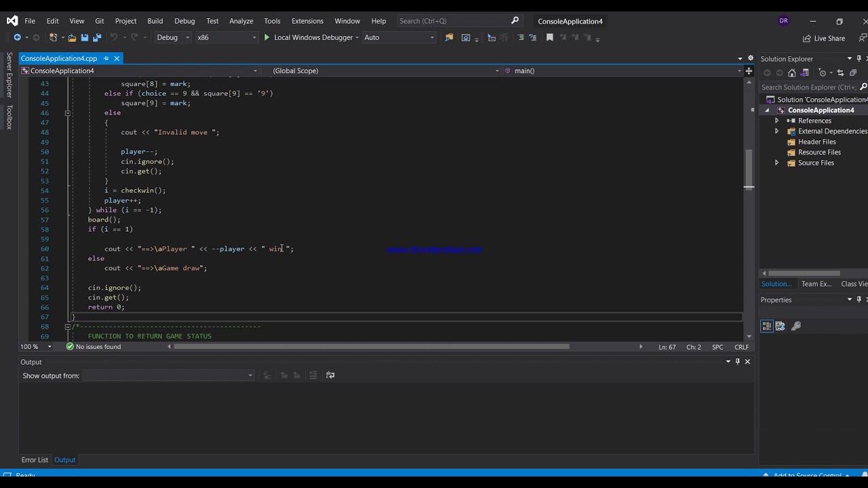Click the DR account avatar
Viewport: 868px width, 488px height.
click(x=783, y=21)
